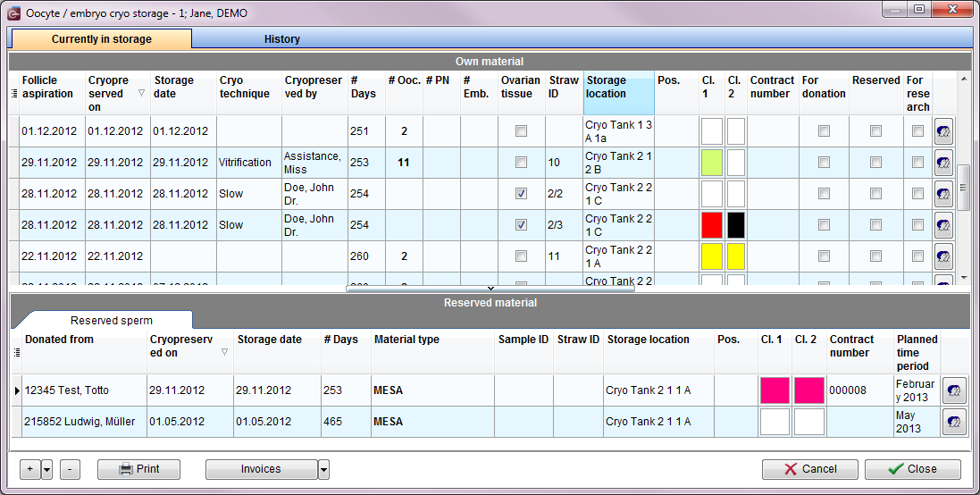
Task: Click the Print button
Action: point(138,469)
